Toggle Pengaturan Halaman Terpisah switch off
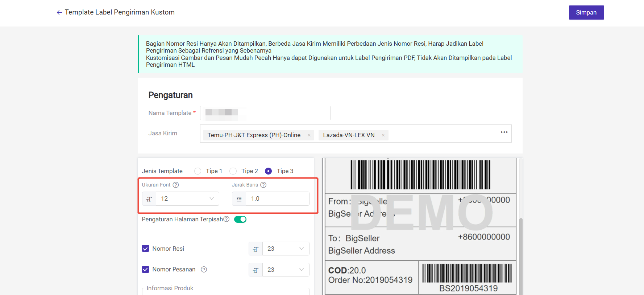644x295 pixels. 240,219
